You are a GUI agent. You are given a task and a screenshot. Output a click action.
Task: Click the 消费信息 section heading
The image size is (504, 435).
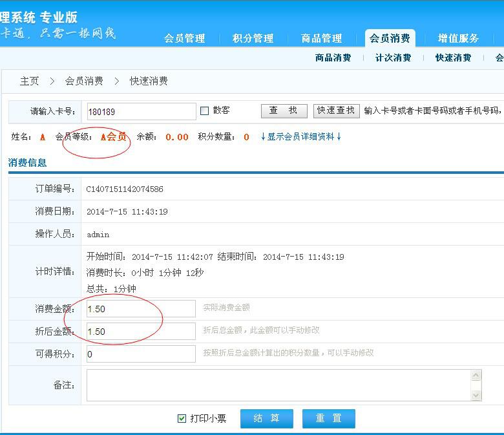pos(27,162)
